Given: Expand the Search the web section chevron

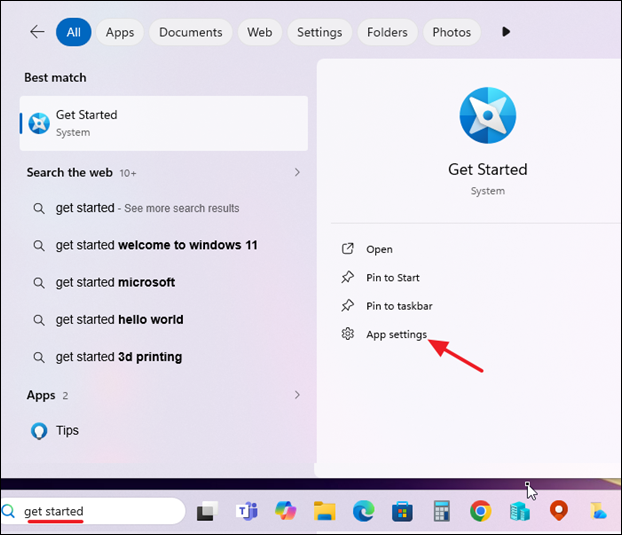Looking at the screenshot, I should [297, 173].
